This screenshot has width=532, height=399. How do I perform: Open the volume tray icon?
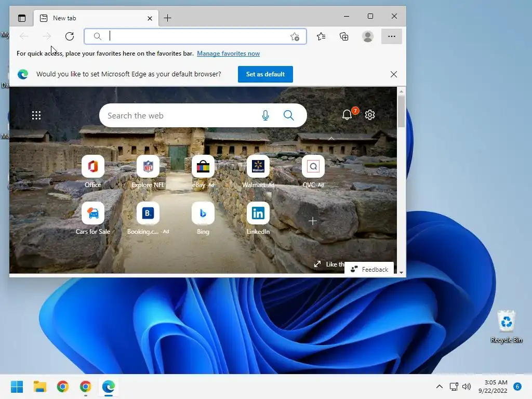tap(467, 387)
